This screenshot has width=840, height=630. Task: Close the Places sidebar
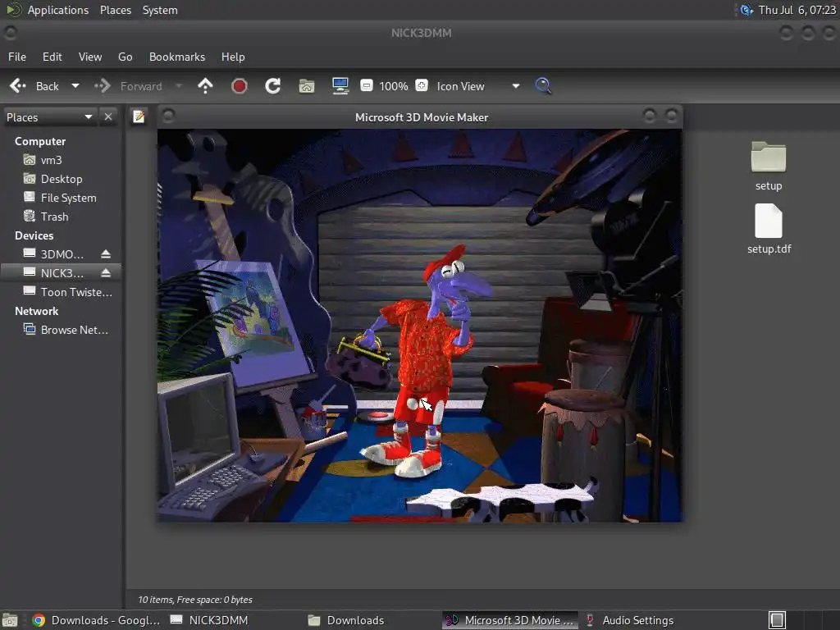[108, 116]
